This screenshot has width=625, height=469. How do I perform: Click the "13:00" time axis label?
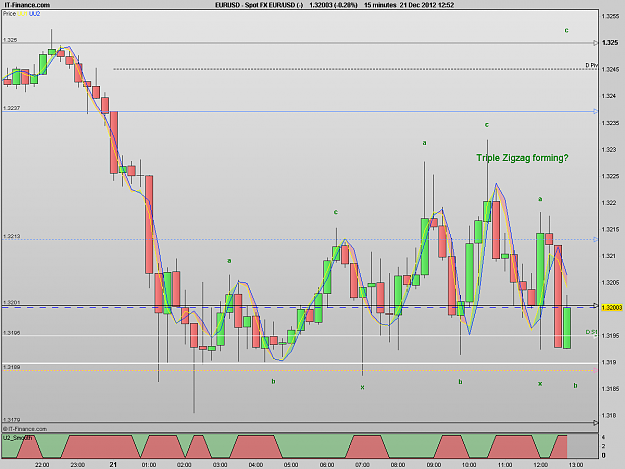coord(576,465)
